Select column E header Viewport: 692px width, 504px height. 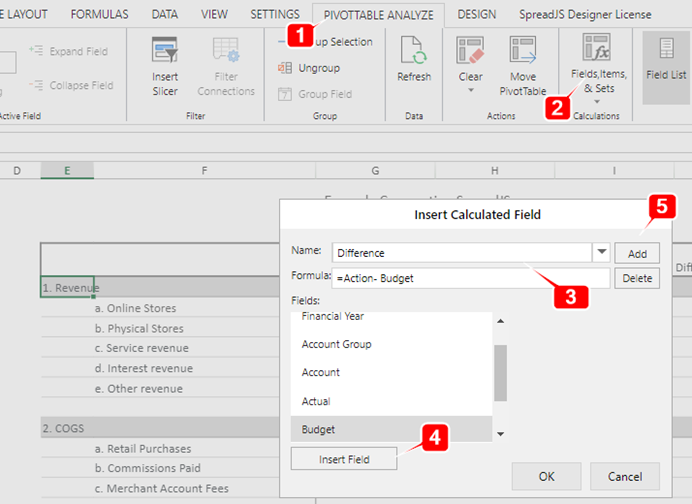[x=67, y=170]
